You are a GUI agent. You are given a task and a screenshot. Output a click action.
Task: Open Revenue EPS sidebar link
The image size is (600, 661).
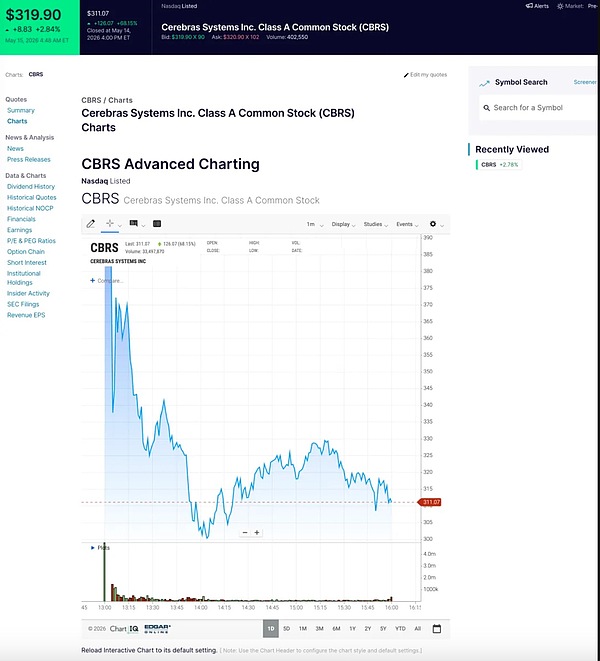pos(26,315)
